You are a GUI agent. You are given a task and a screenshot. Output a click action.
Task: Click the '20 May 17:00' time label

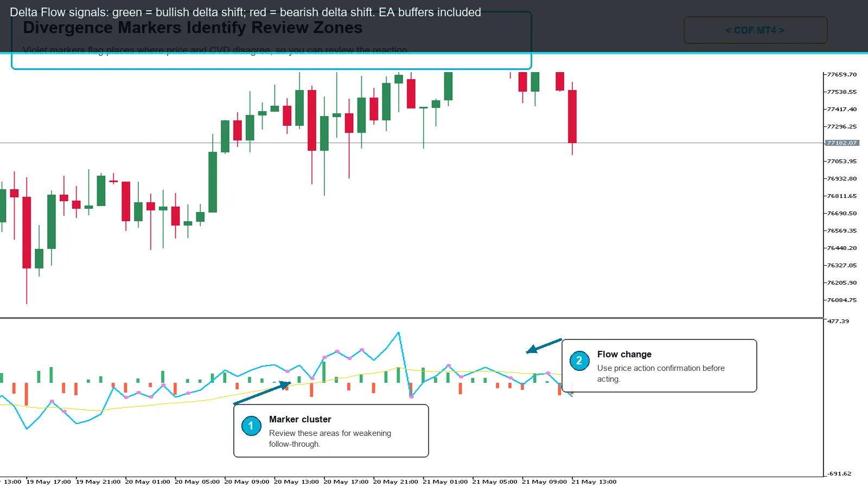[346, 481]
